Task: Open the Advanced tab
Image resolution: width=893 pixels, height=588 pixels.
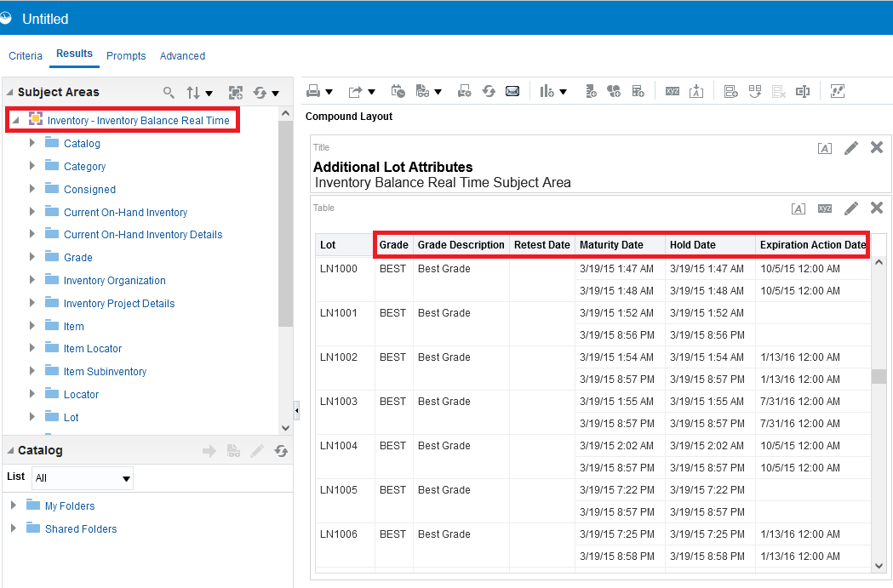Action: click(x=182, y=56)
